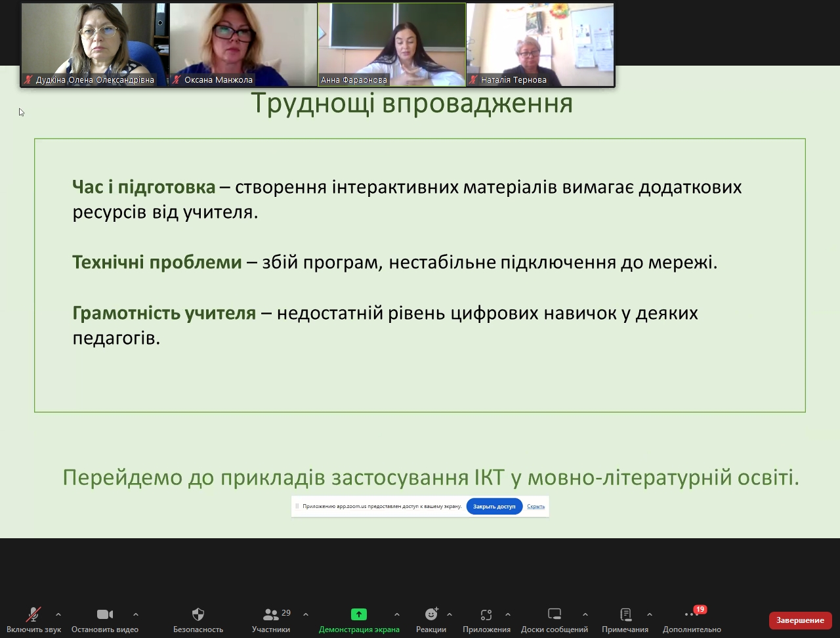Click the bold text Технічні проблеми
840x638 pixels.
(157, 263)
